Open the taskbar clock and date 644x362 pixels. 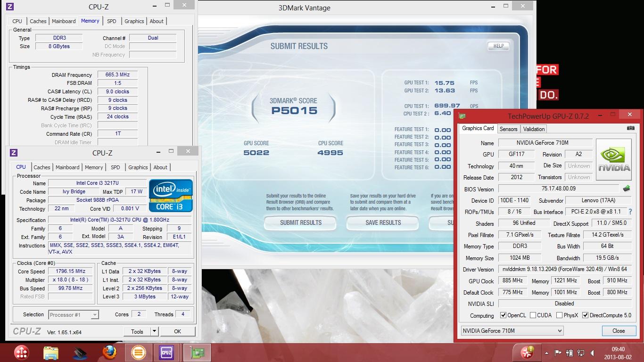tap(618, 353)
